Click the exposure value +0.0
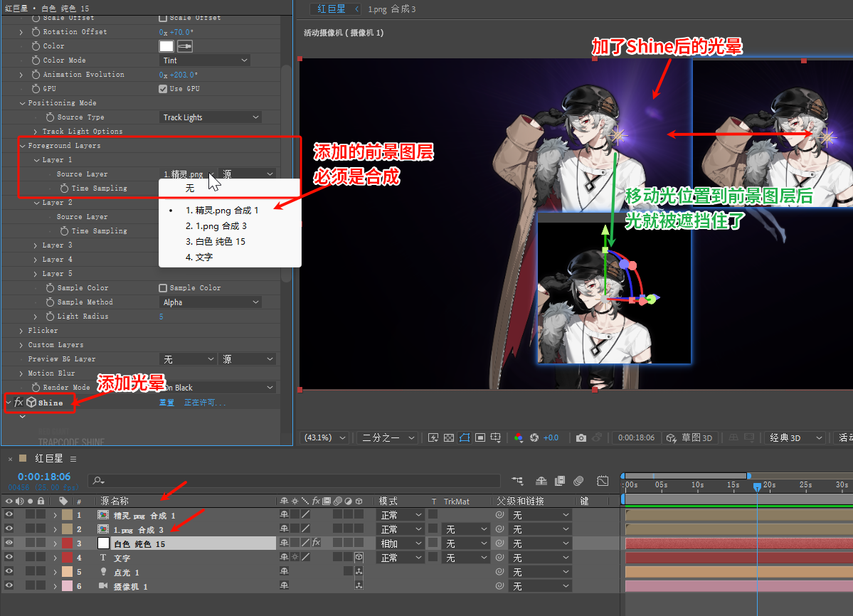The width and height of the screenshot is (853, 616). [551, 437]
